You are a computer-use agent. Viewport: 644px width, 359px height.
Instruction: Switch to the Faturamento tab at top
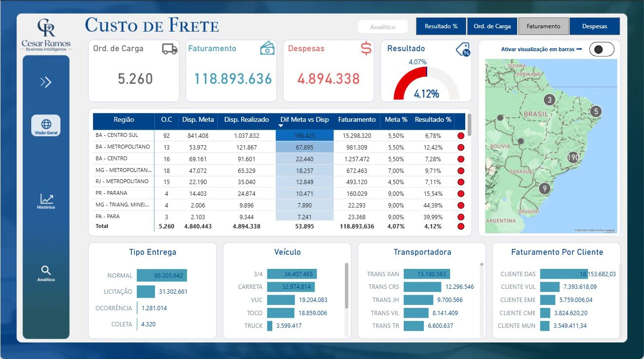coord(544,26)
